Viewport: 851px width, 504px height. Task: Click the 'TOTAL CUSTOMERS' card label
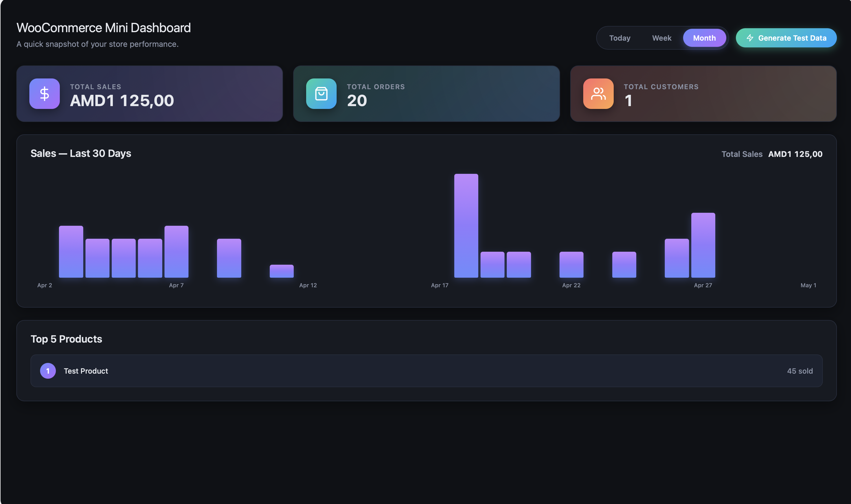point(661,87)
